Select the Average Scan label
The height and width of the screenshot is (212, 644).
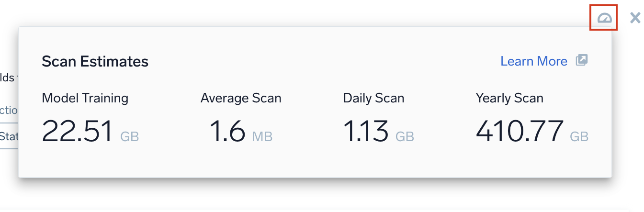[241, 98]
